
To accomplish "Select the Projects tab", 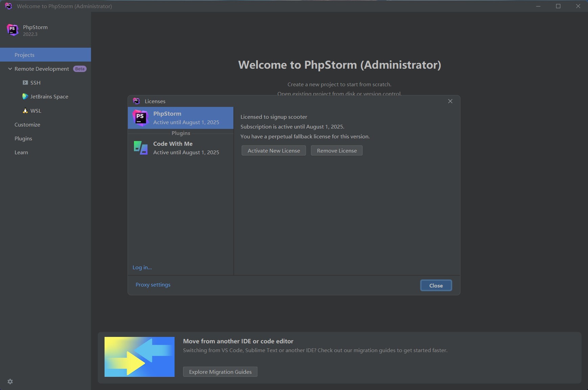I will (45, 55).
